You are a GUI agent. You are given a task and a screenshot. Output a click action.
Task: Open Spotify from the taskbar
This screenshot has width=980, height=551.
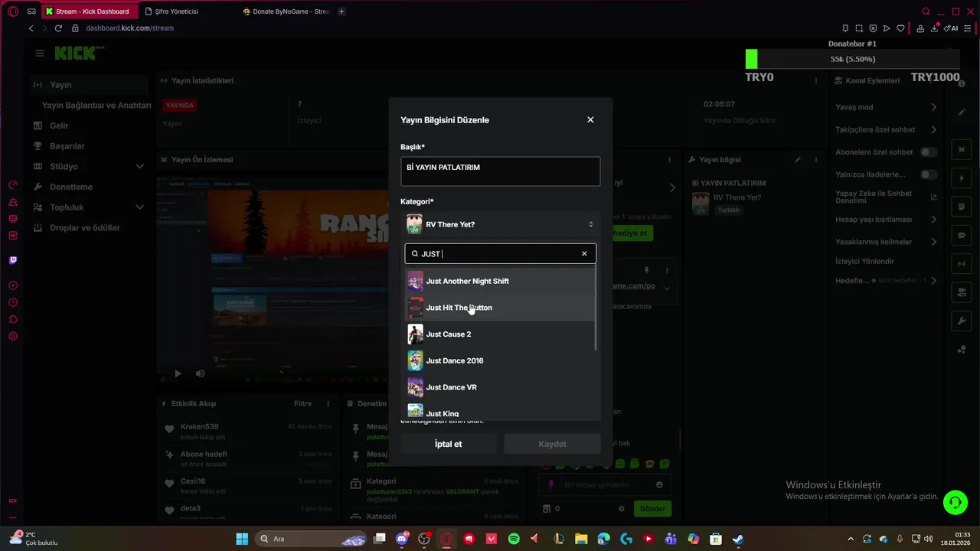[x=514, y=539]
